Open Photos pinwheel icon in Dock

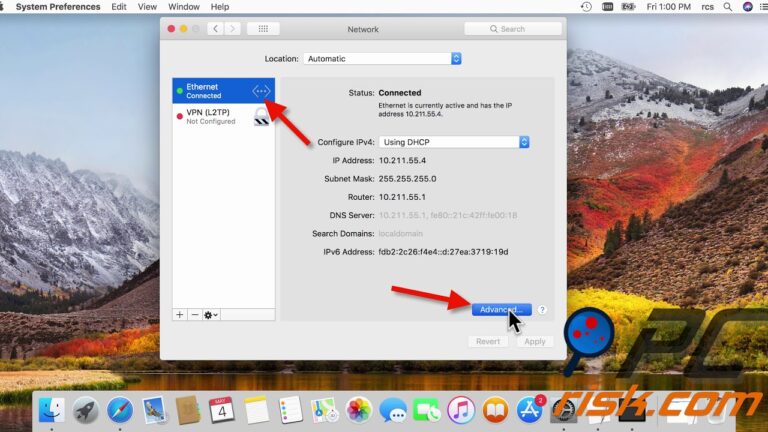(359, 409)
